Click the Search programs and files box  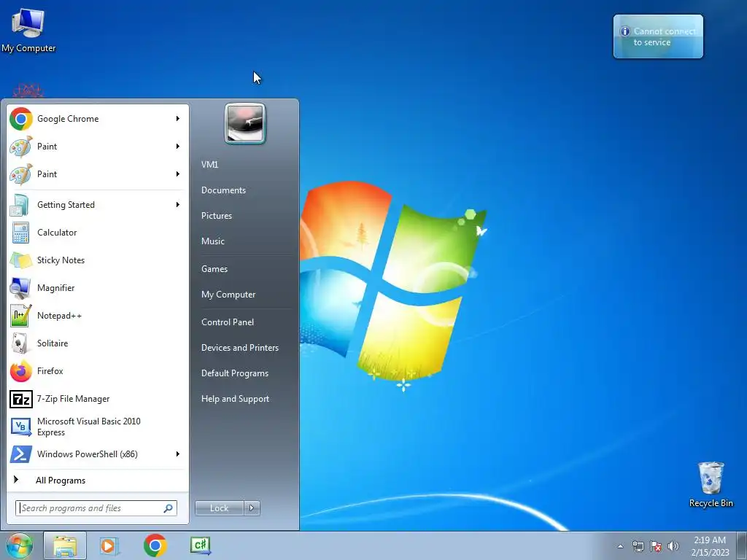96,508
